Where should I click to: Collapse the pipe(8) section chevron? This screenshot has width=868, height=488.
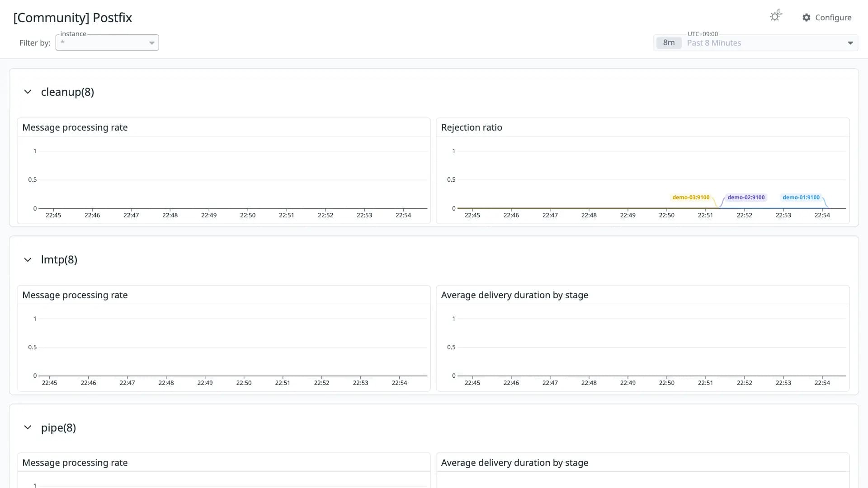(28, 427)
